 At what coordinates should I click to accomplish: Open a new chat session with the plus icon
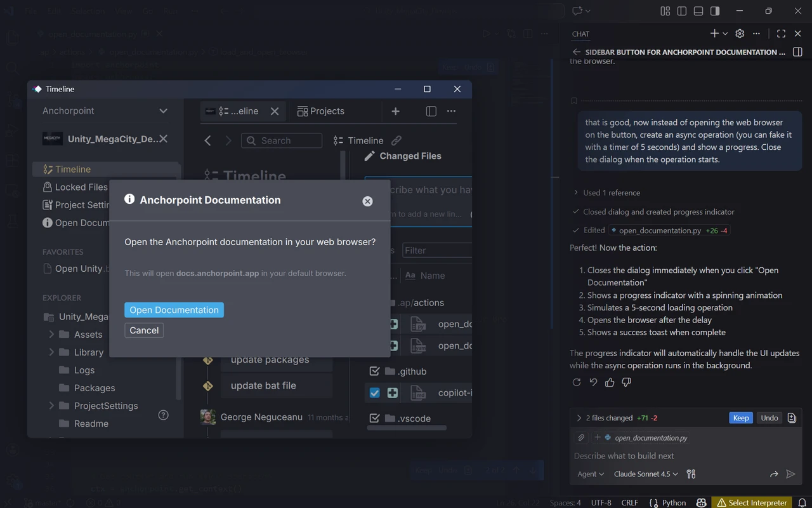tap(713, 34)
